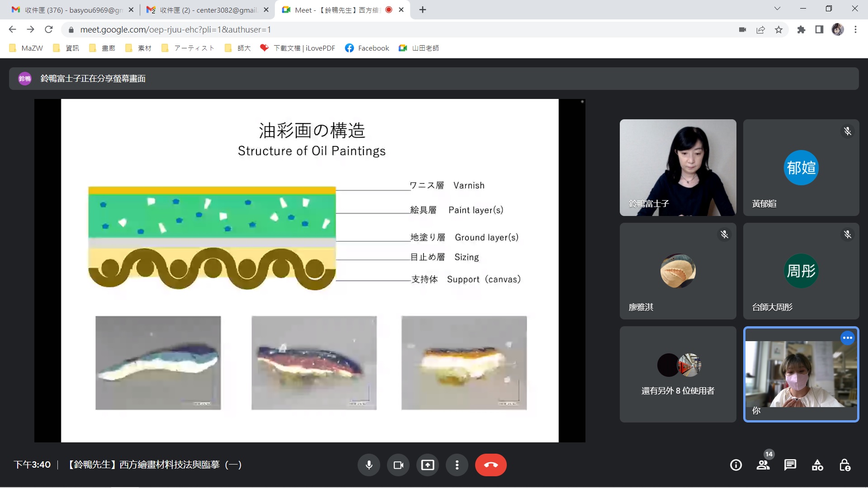Click the three-dot options on your tile
The height and width of the screenshot is (488, 868).
click(x=847, y=338)
